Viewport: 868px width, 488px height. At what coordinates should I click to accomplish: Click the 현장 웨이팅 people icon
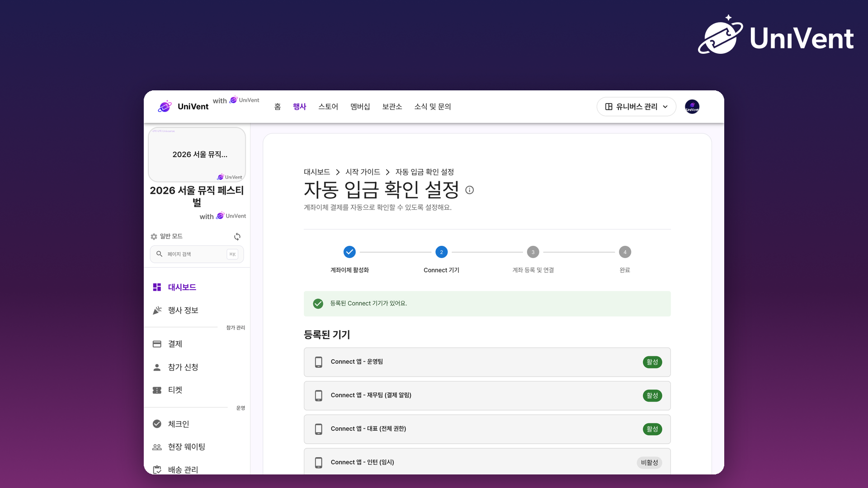point(157,447)
